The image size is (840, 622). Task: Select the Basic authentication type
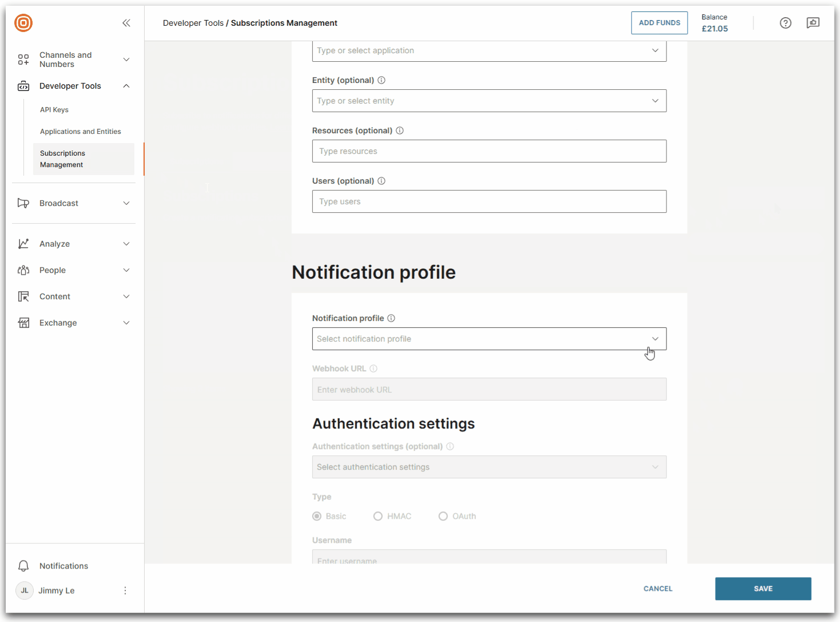click(317, 516)
